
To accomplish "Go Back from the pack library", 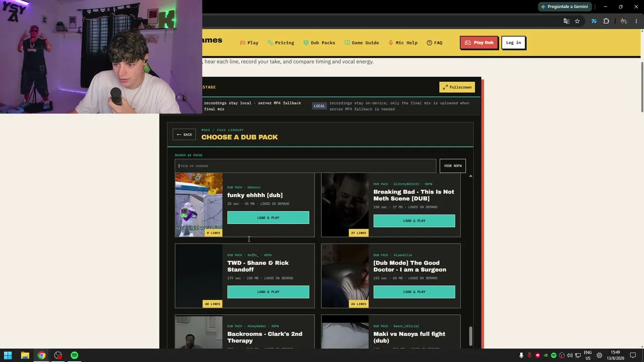I will [x=184, y=135].
